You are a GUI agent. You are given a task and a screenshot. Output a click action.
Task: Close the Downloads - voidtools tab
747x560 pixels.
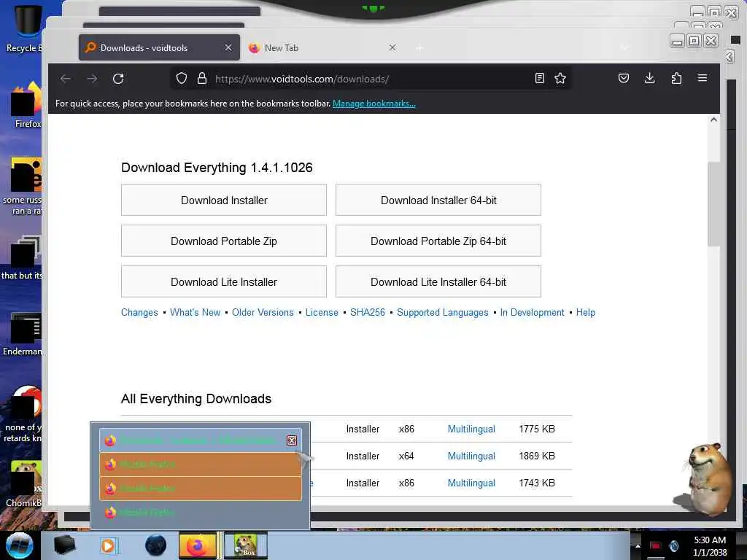click(228, 47)
